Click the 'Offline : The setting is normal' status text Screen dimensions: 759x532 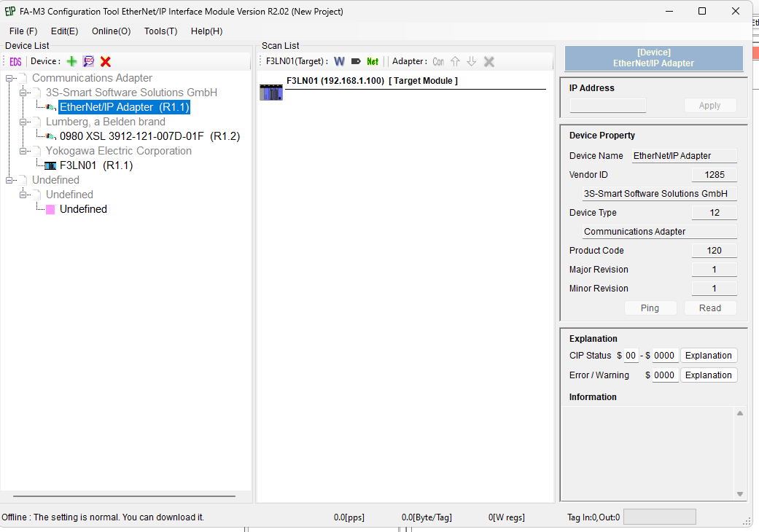(103, 517)
